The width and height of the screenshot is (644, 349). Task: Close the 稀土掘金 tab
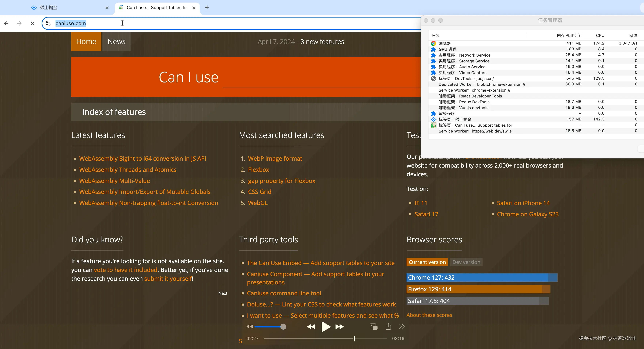(107, 8)
